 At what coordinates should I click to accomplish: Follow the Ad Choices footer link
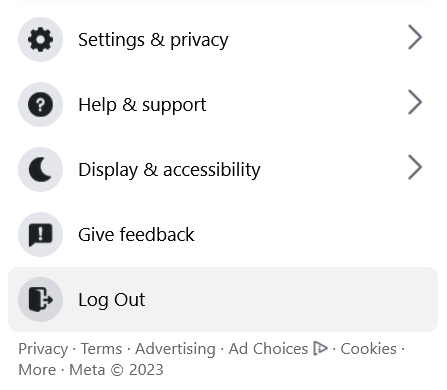point(268,349)
